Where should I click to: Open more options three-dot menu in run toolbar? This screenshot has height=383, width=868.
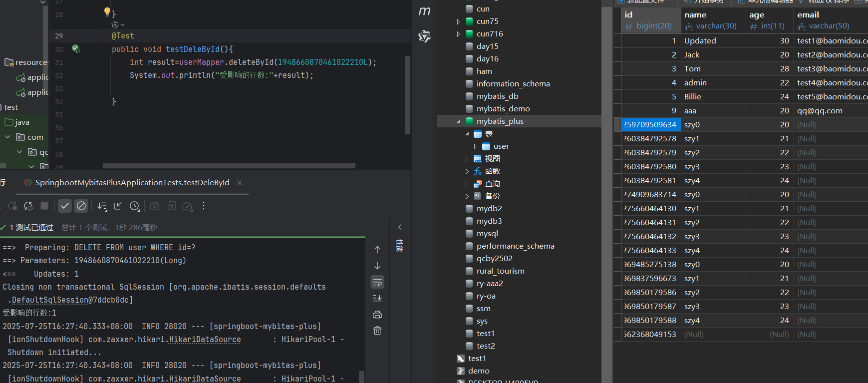[x=204, y=206]
